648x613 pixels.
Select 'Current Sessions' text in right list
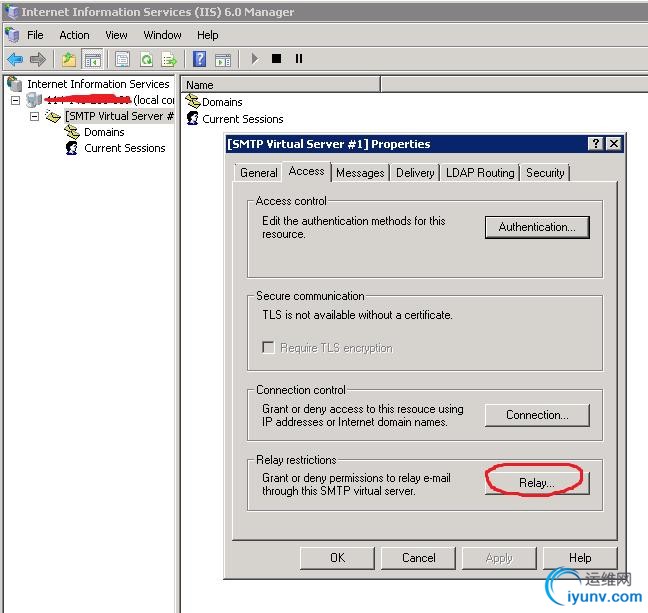click(243, 119)
